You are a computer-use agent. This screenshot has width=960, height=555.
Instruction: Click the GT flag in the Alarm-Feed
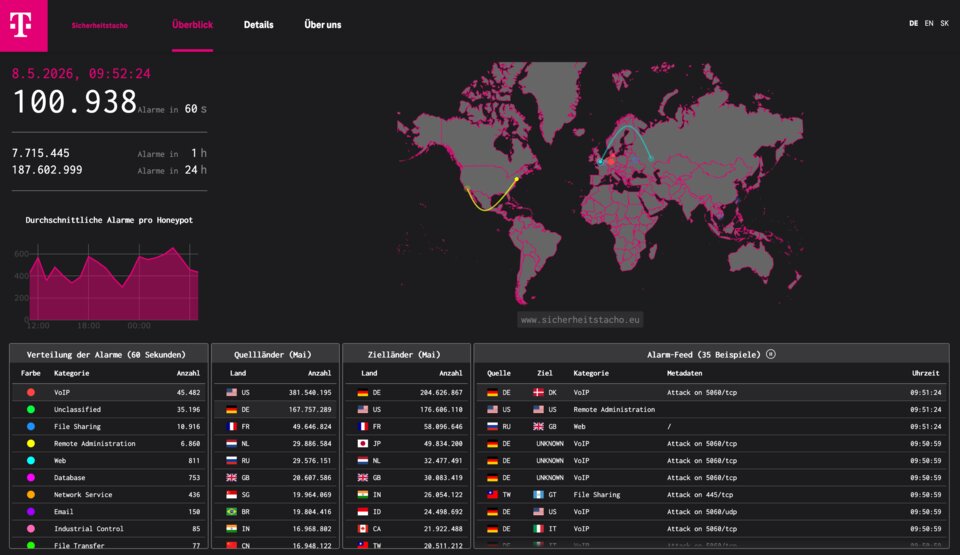tap(539, 494)
